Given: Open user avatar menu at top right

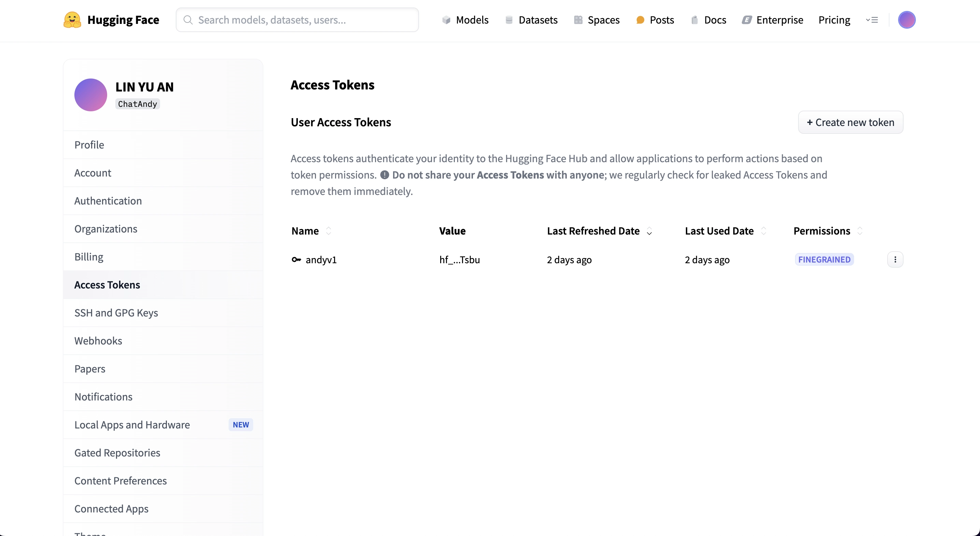Looking at the screenshot, I should [907, 20].
